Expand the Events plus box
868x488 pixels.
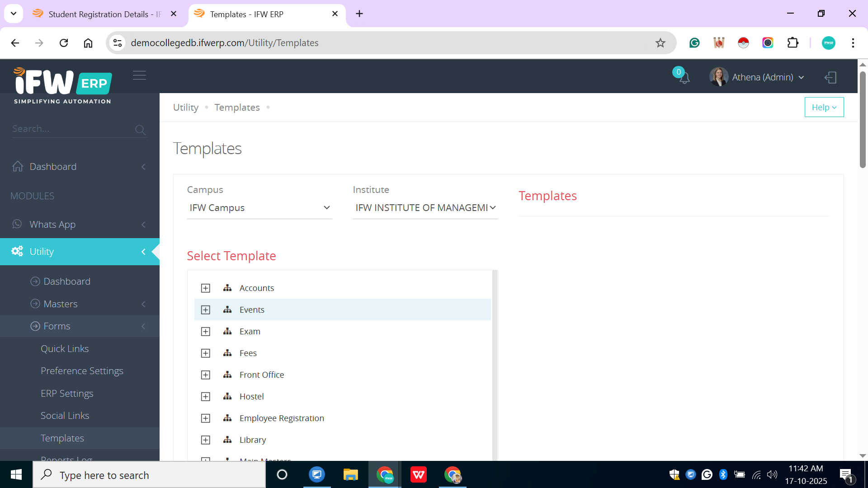(x=206, y=310)
